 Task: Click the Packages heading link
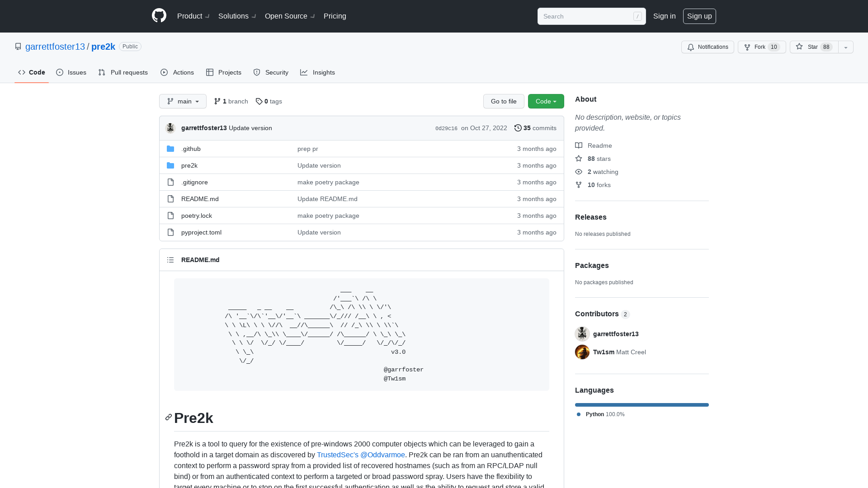592,265
